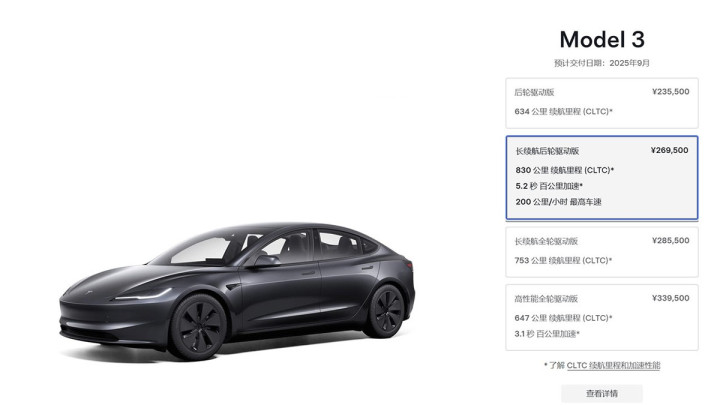Screen dimensions: 720x405
Task: Click the ¥235,500 price label
Action: coord(670,92)
